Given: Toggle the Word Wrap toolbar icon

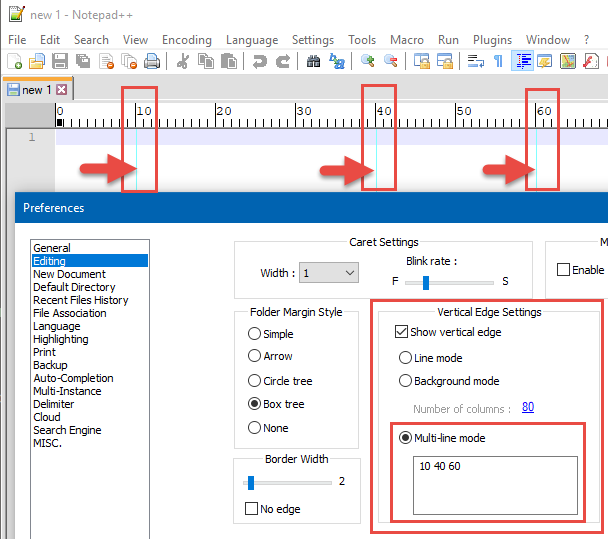Looking at the screenshot, I should (x=475, y=61).
